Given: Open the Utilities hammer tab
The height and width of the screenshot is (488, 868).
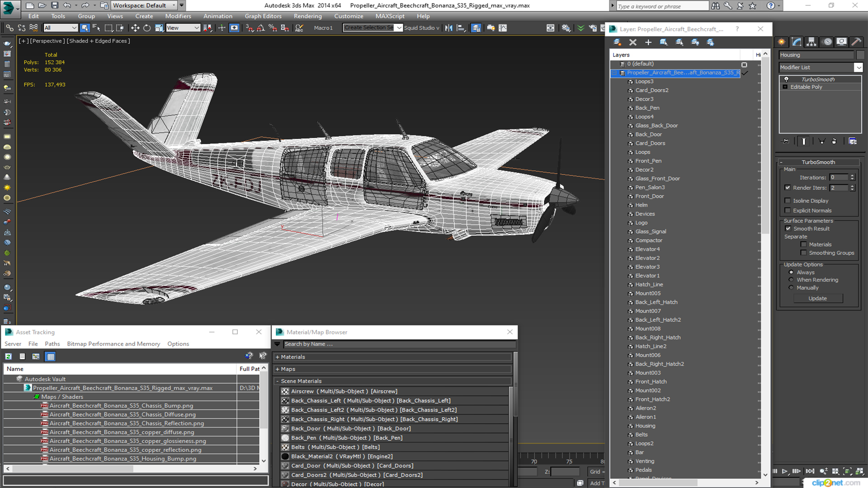Looking at the screenshot, I should 856,42.
